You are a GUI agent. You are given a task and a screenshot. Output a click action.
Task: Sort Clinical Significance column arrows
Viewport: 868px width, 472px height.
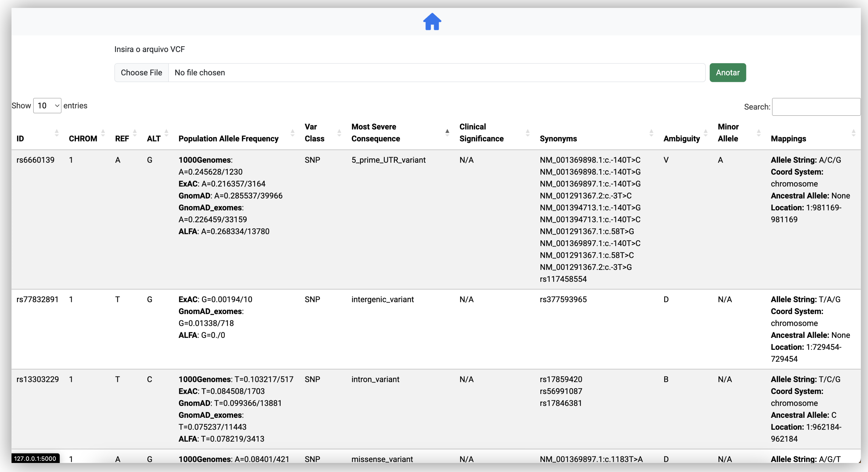pyautogui.click(x=528, y=133)
